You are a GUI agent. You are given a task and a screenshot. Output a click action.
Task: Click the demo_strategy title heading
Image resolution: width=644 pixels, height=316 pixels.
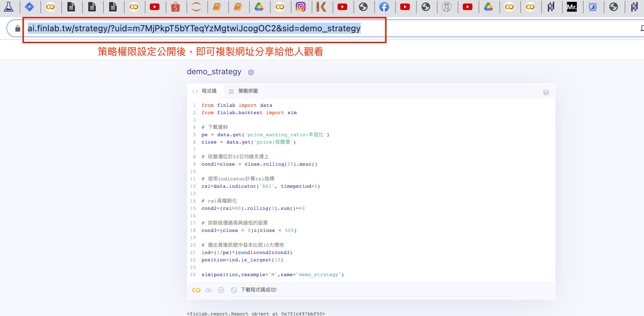coord(214,72)
